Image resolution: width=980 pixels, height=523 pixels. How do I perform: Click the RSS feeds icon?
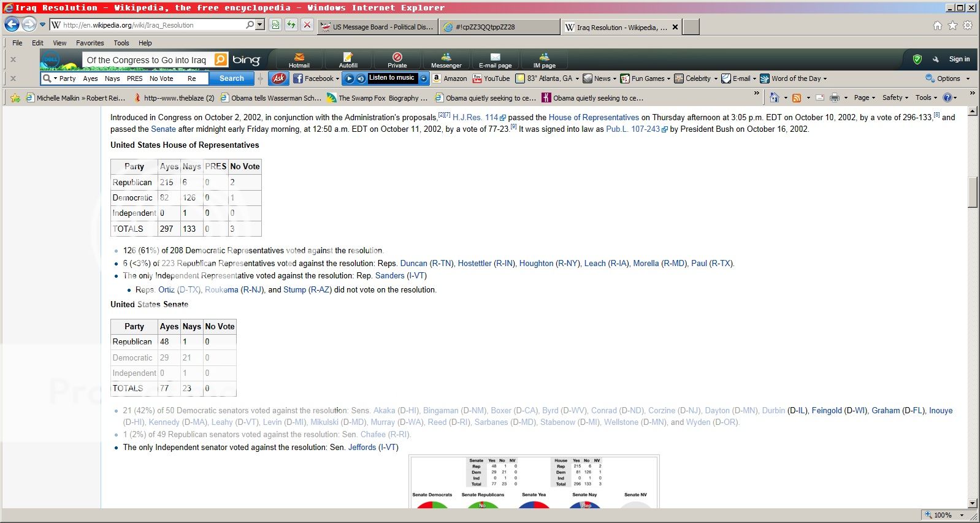point(797,98)
